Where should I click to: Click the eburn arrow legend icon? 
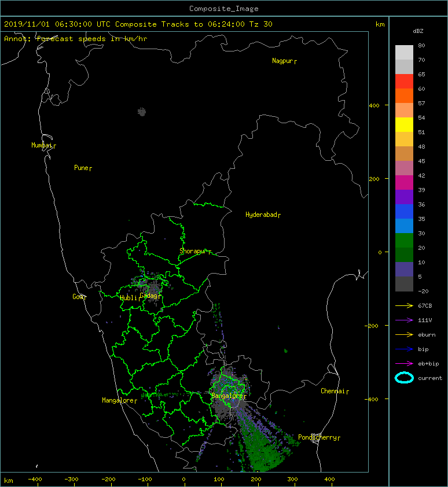404,334
